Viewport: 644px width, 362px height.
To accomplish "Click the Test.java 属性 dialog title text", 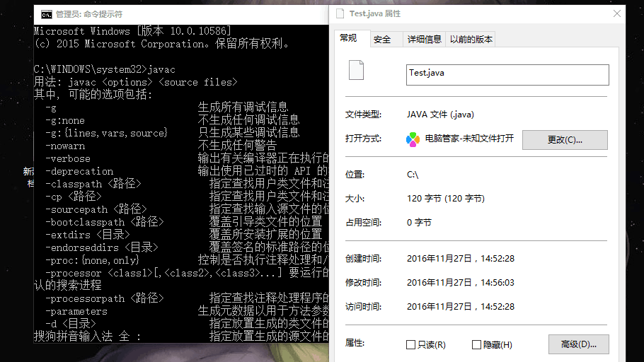I will (375, 13).
